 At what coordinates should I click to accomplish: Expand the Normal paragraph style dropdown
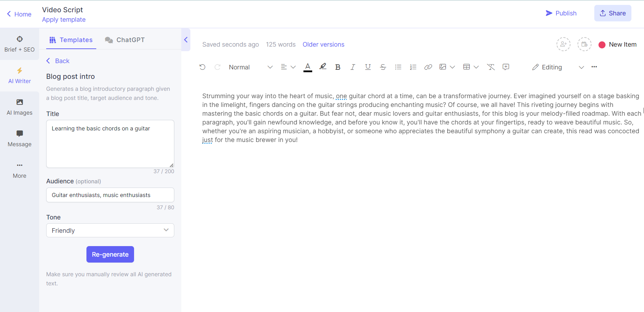coord(250,67)
